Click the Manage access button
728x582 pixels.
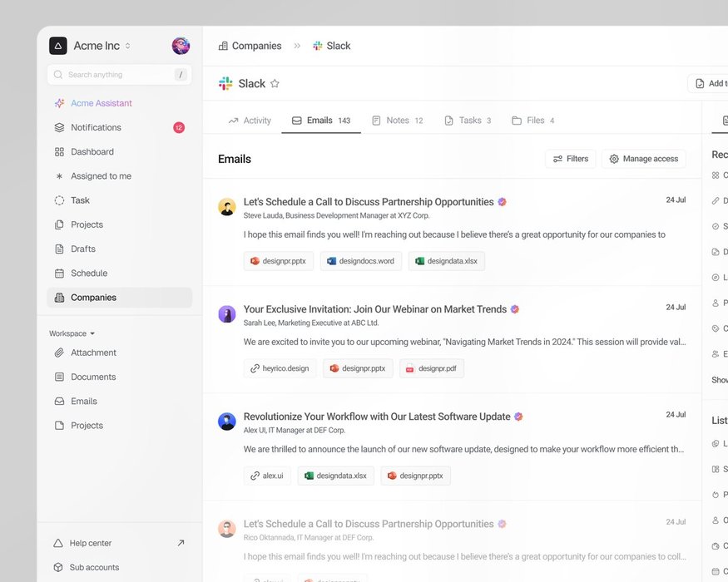[644, 159]
